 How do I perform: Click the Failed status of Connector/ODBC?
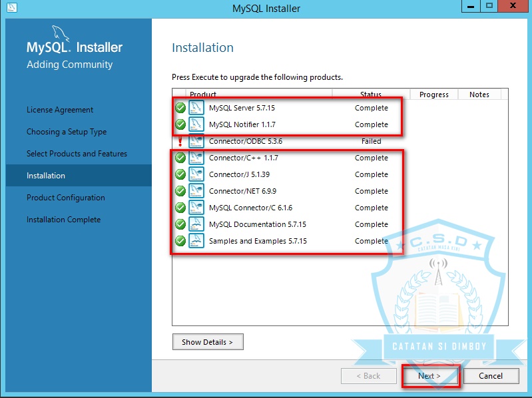pyautogui.click(x=371, y=141)
